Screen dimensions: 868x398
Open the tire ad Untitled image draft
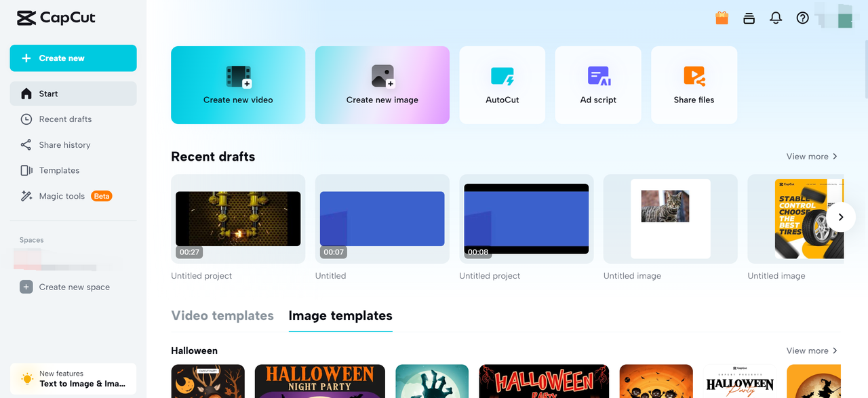point(795,219)
